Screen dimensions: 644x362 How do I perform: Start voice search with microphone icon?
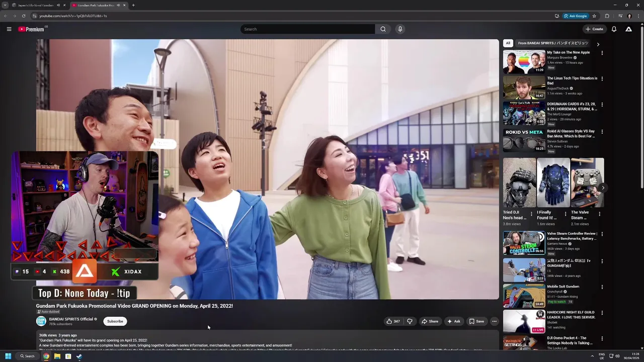pos(400,29)
